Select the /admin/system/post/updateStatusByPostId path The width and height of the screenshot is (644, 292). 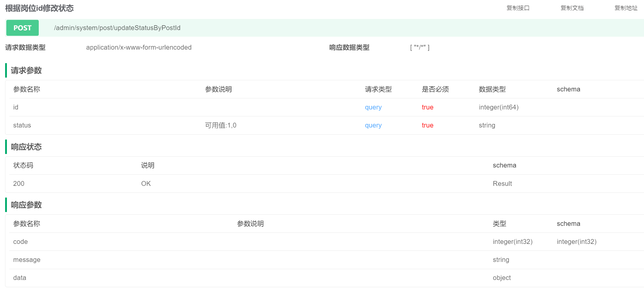[x=117, y=28]
